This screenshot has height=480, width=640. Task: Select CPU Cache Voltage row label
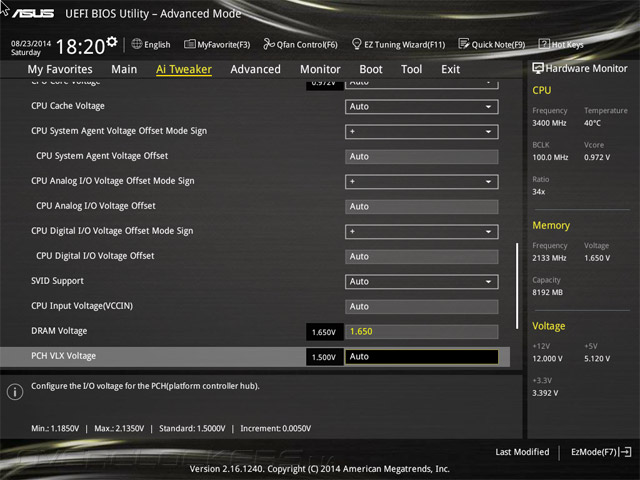(68, 106)
